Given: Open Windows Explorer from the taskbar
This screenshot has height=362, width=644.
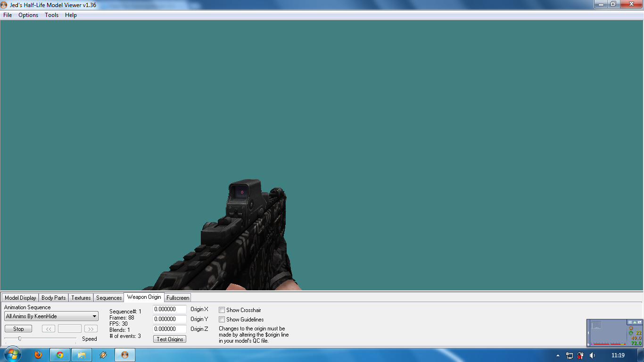Looking at the screenshot, I should (82, 355).
